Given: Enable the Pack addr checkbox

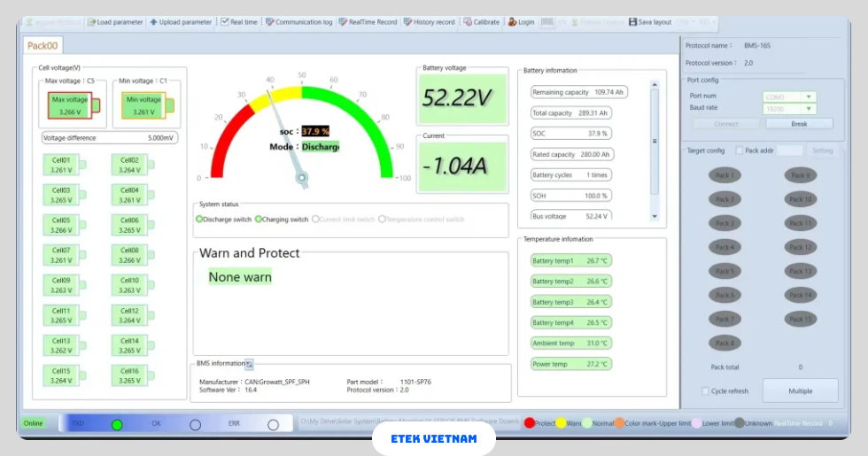Looking at the screenshot, I should click(x=740, y=151).
